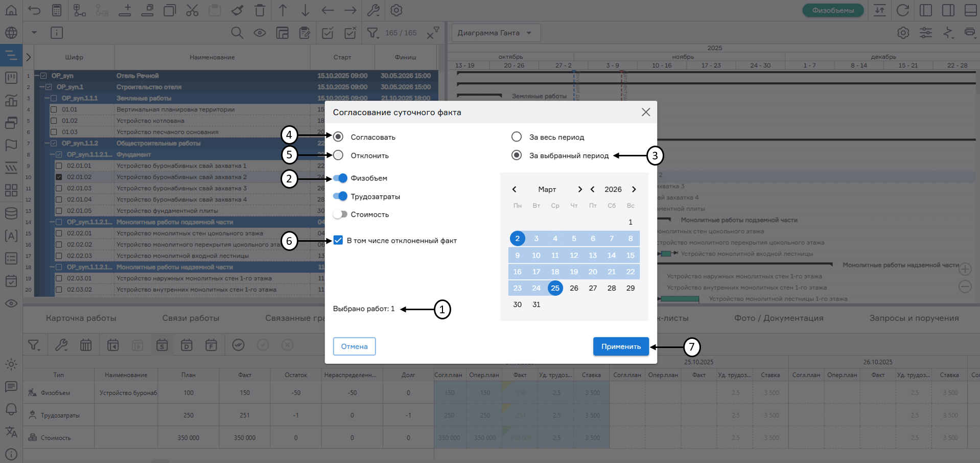This screenshot has width=980, height=463.
Task: Toggle the Стоимость switch on
Action: pyautogui.click(x=340, y=215)
